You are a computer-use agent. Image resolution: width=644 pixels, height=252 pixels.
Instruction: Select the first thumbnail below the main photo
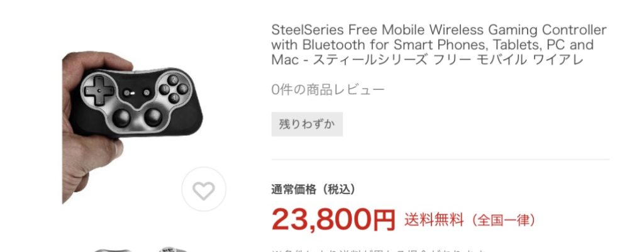[x=112, y=250]
